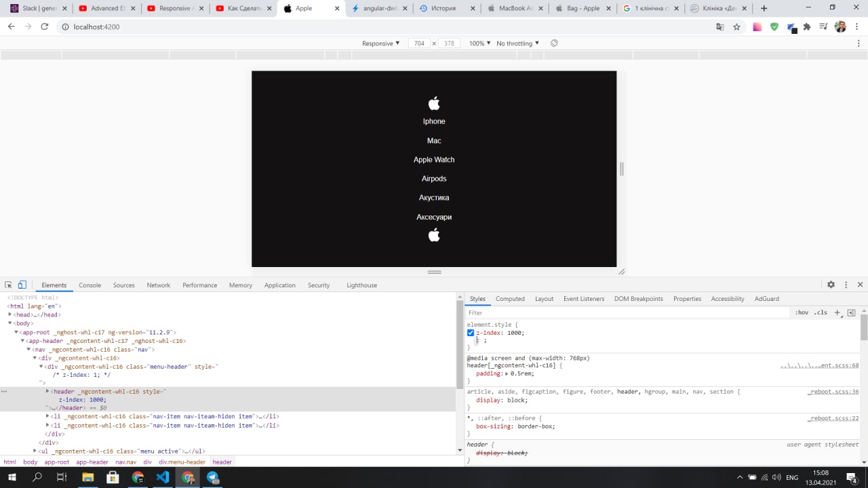Viewport: 868px width, 488px height.
Task: Switch to MacBook Air browser tab
Action: point(514,8)
